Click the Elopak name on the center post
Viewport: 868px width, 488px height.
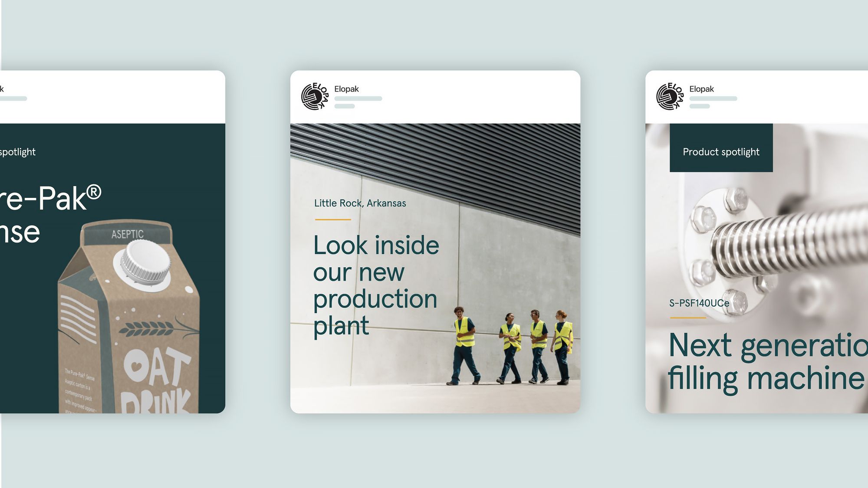[346, 89]
